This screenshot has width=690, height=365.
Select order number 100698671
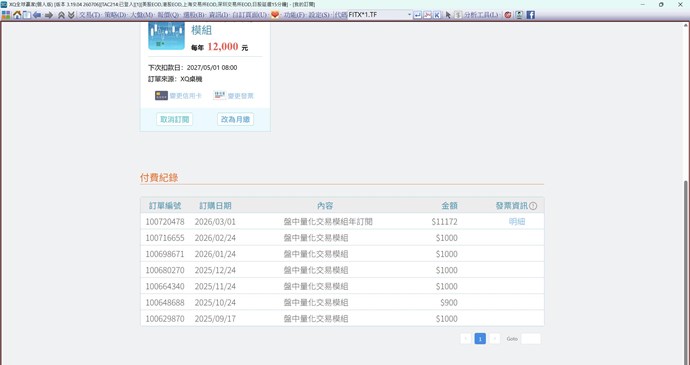point(165,254)
